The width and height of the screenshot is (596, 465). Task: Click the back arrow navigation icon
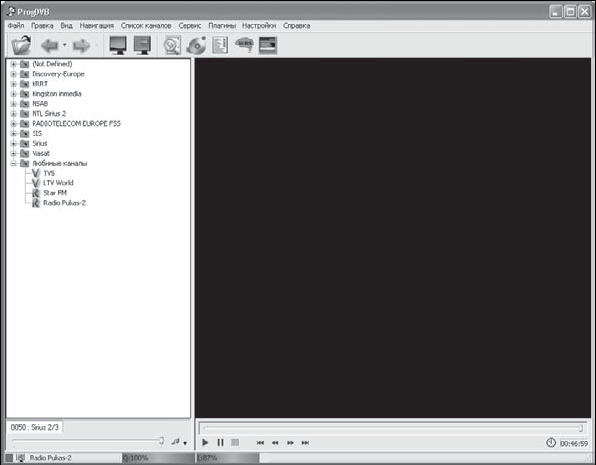click(50, 46)
